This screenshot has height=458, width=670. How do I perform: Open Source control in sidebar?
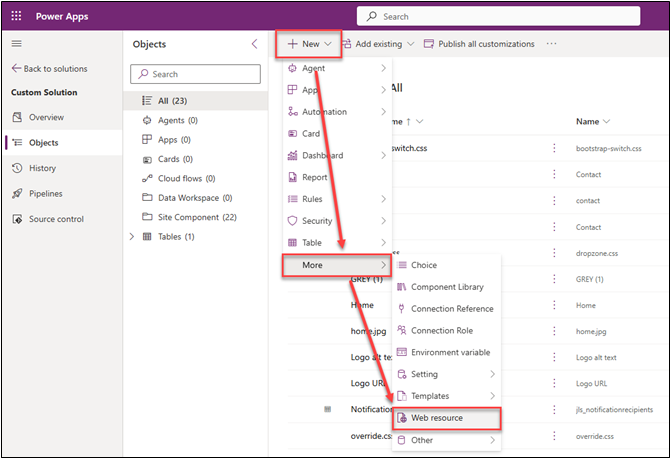57,218
